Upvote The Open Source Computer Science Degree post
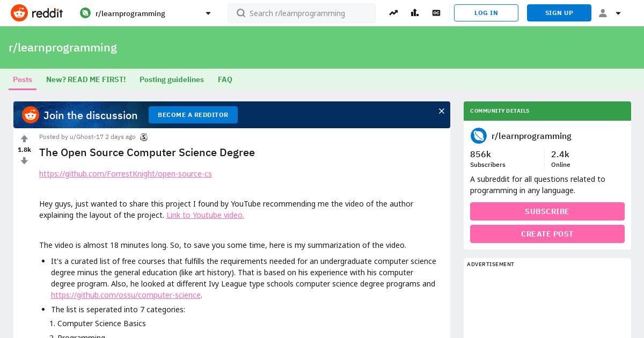This screenshot has height=338, width=644. click(24, 139)
